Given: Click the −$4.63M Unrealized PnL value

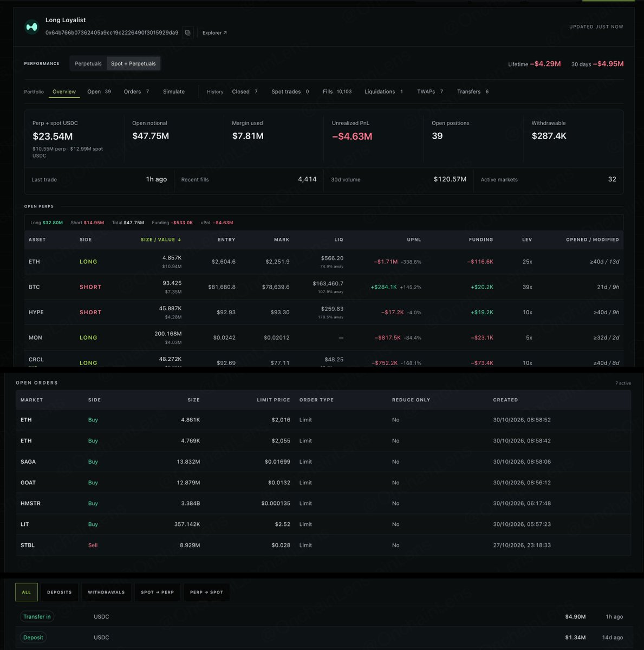Looking at the screenshot, I should pyautogui.click(x=352, y=136).
